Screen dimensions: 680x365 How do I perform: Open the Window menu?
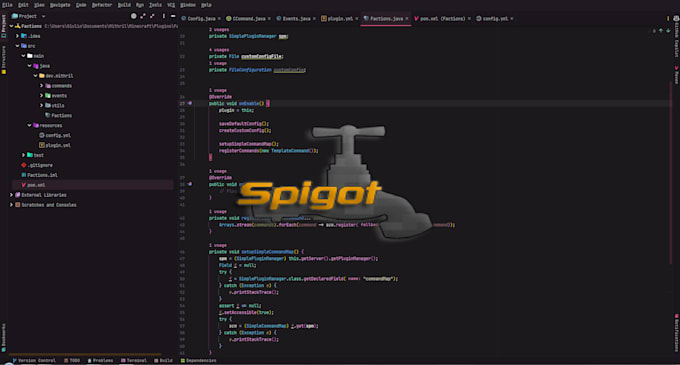(x=188, y=5)
